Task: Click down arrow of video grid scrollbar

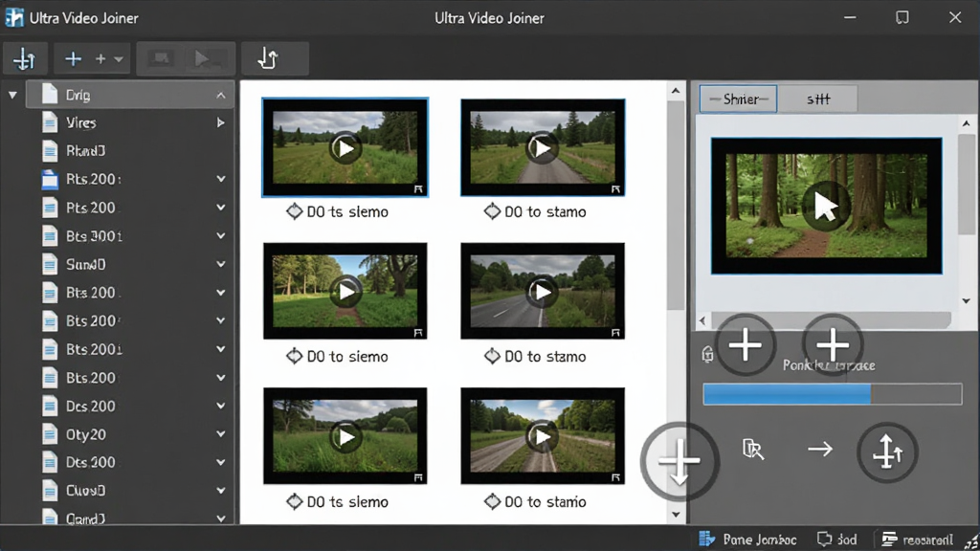Action: point(676,515)
